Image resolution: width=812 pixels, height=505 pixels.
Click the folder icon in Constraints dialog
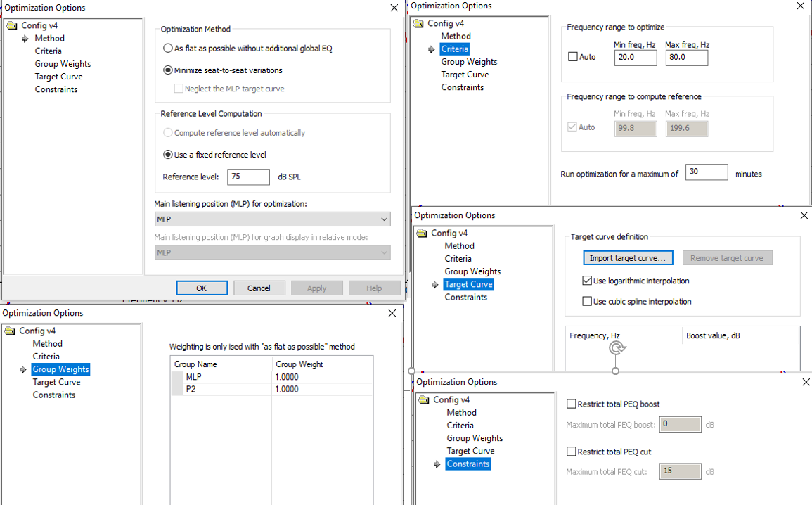pyautogui.click(x=423, y=400)
